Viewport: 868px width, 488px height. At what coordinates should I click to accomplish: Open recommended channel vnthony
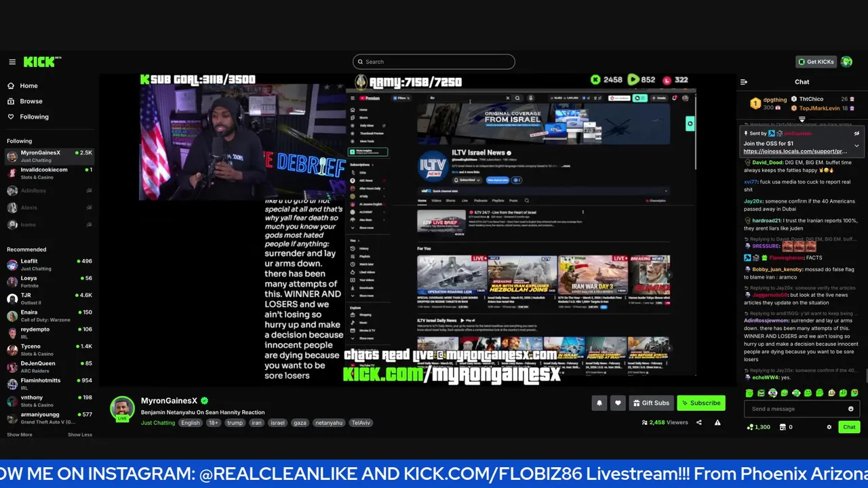coord(49,401)
